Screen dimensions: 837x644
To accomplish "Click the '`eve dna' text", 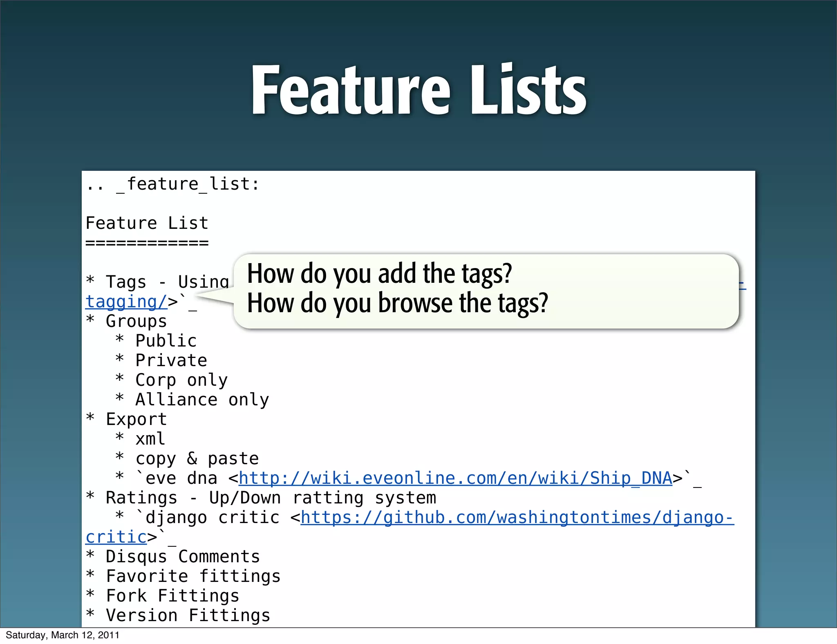I will [177, 478].
